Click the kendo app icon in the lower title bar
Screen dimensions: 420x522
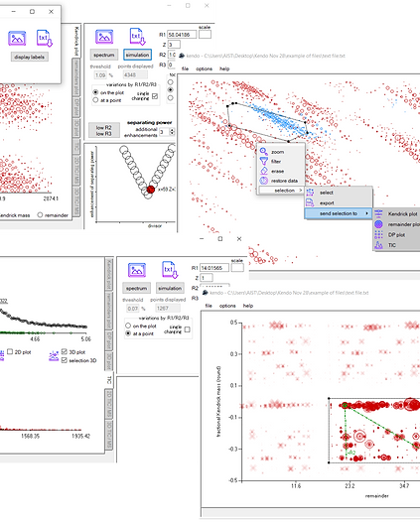click(206, 293)
